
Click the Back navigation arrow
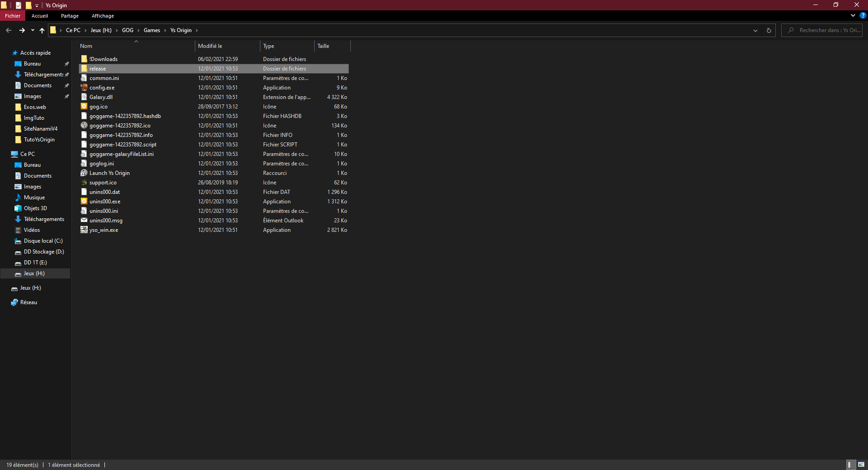click(9, 30)
